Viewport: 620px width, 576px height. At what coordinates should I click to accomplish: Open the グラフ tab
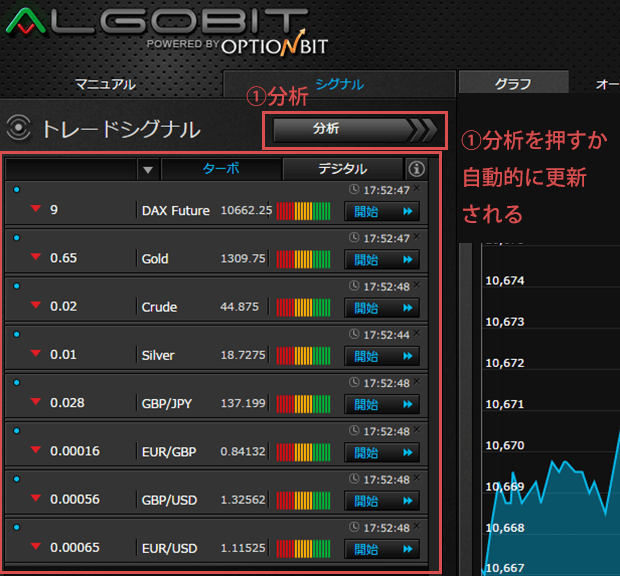coord(513,83)
